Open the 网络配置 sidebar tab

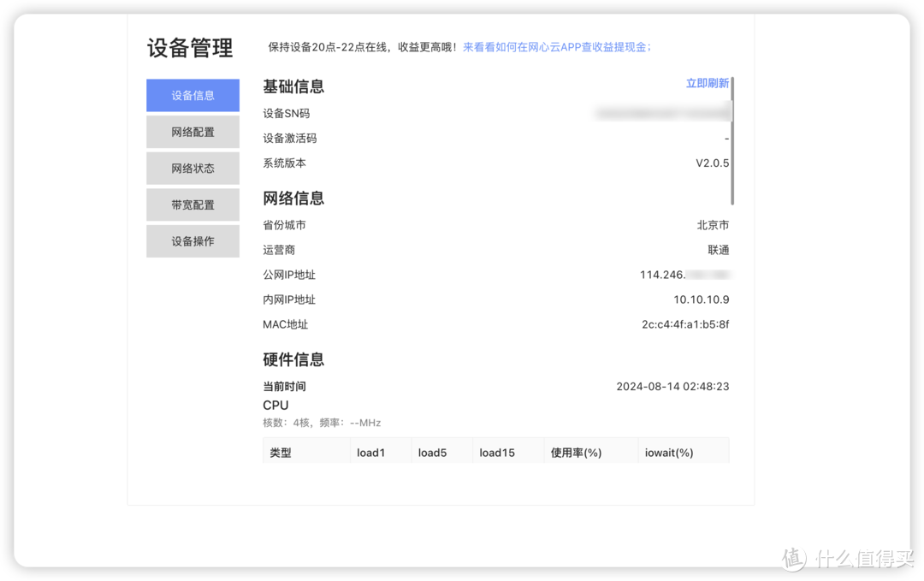click(192, 132)
